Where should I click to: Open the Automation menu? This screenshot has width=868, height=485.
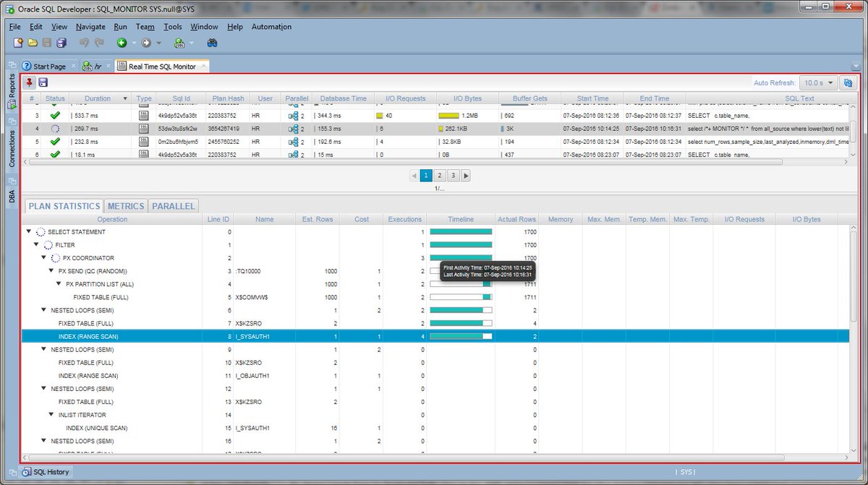coord(271,27)
